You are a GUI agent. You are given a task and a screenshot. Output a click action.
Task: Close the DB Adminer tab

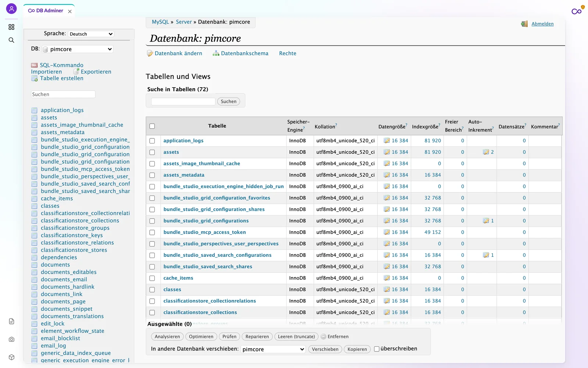pyautogui.click(x=70, y=11)
